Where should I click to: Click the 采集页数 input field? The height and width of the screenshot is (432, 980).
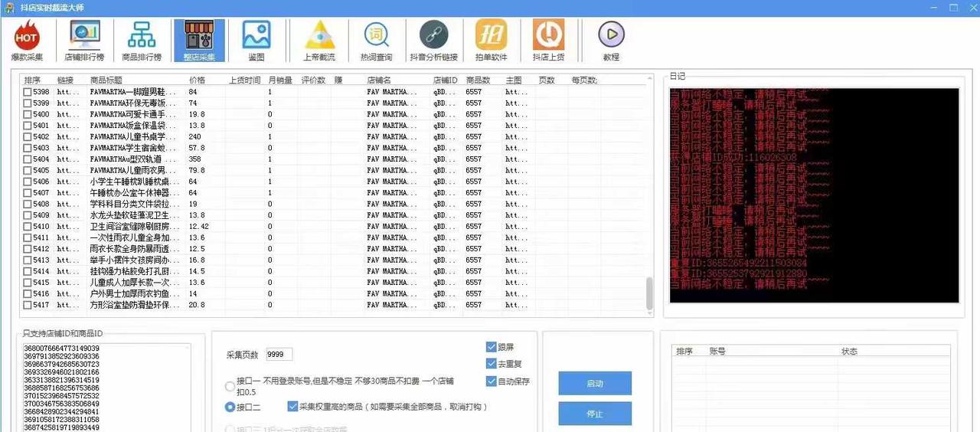coord(279,355)
